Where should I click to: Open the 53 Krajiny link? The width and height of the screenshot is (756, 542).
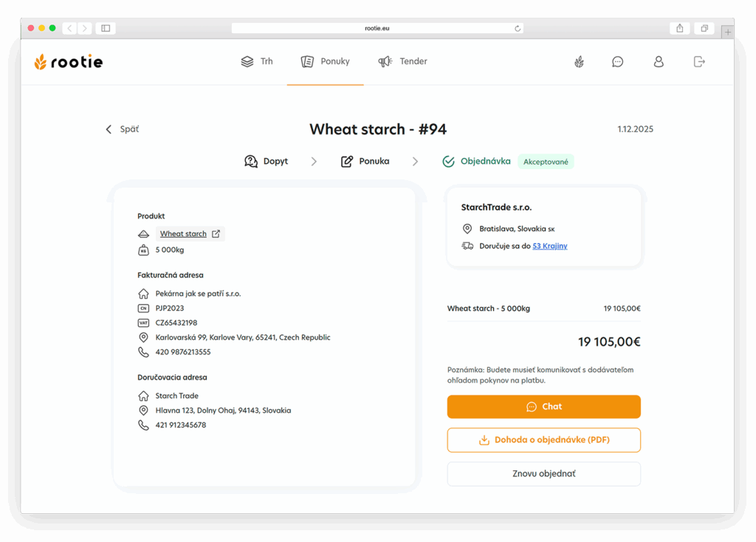(x=550, y=246)
